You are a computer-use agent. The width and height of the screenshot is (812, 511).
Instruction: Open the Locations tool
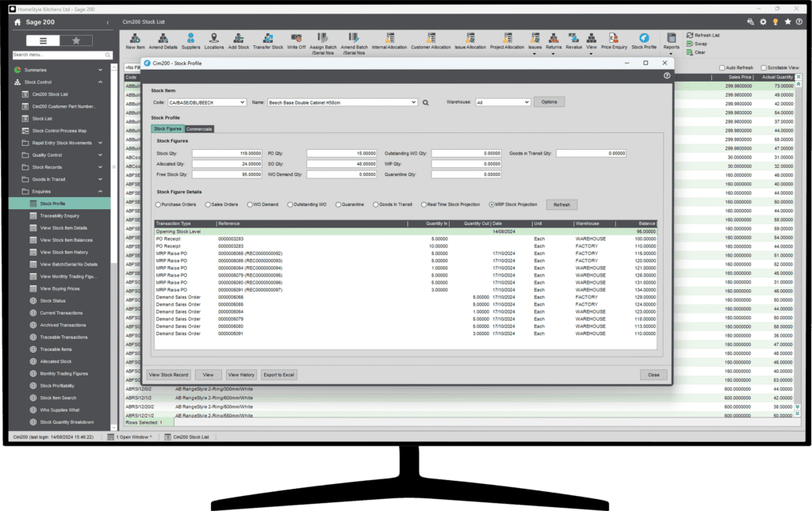[214, 41]
